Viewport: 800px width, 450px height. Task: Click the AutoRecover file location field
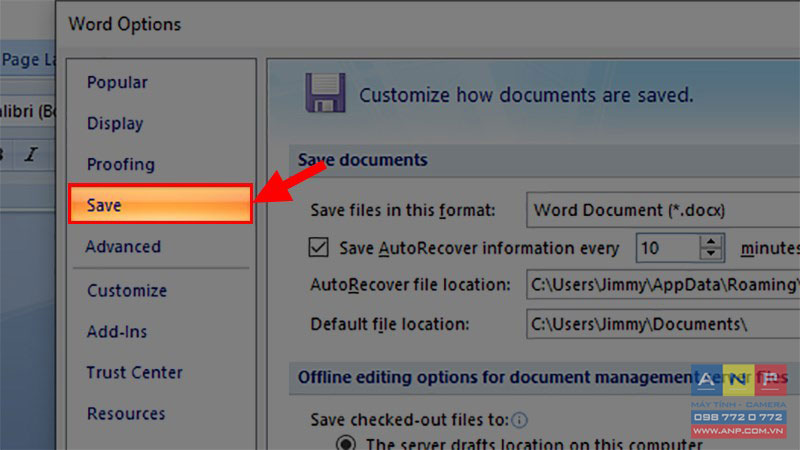tap(663, 285)
